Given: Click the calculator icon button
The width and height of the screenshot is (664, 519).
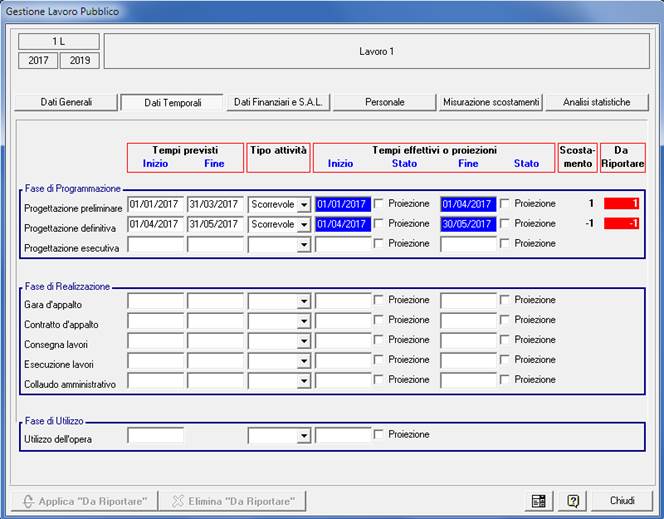Looking at the screenshot, I should point(539,501).
